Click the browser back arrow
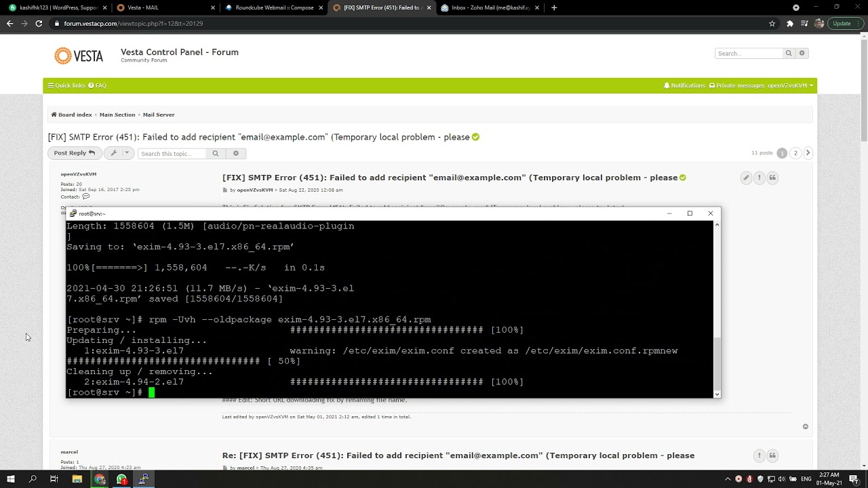868x488 pixels. coord(9,23)
